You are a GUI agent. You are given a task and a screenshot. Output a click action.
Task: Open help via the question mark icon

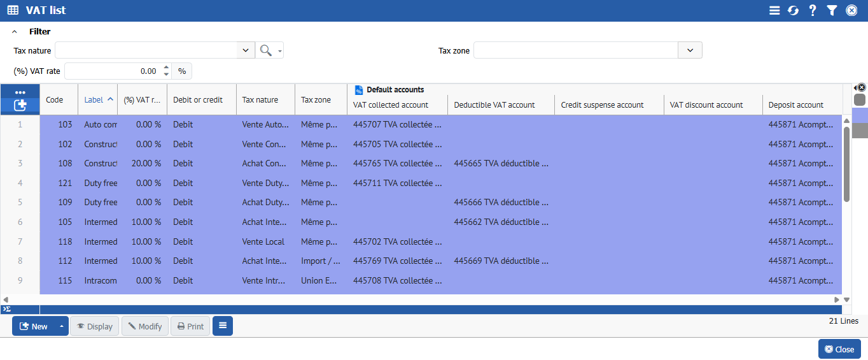click(x=813, y=10)
